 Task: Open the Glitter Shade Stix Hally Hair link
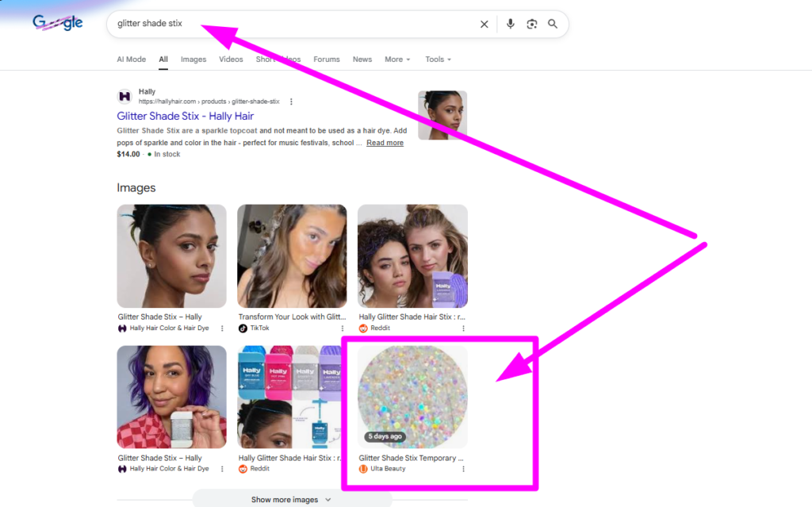(185, 116)
